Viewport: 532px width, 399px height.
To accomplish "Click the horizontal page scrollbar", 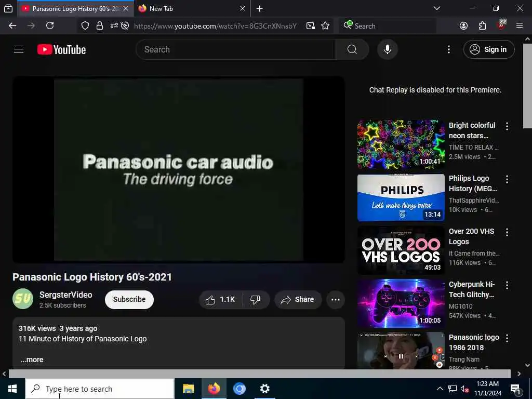I will click(260, 374).
